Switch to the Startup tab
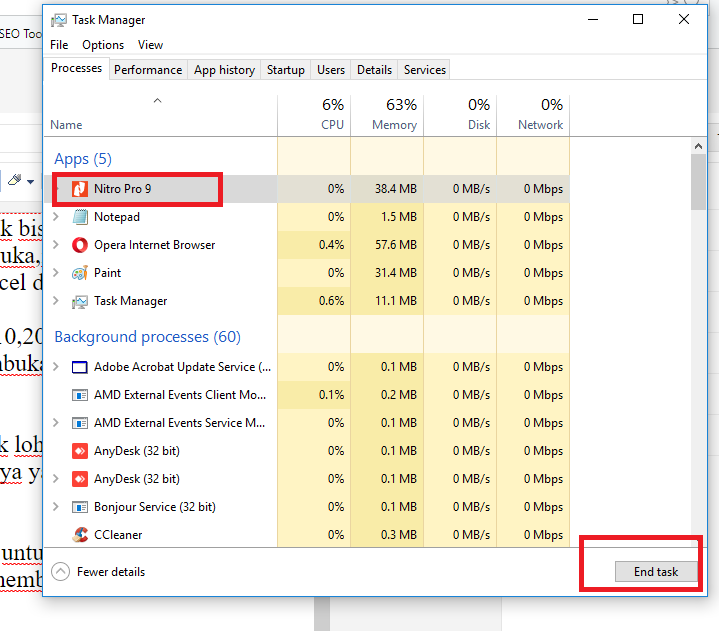The height and width of the screenshot is (631, 719). [286, 70]
